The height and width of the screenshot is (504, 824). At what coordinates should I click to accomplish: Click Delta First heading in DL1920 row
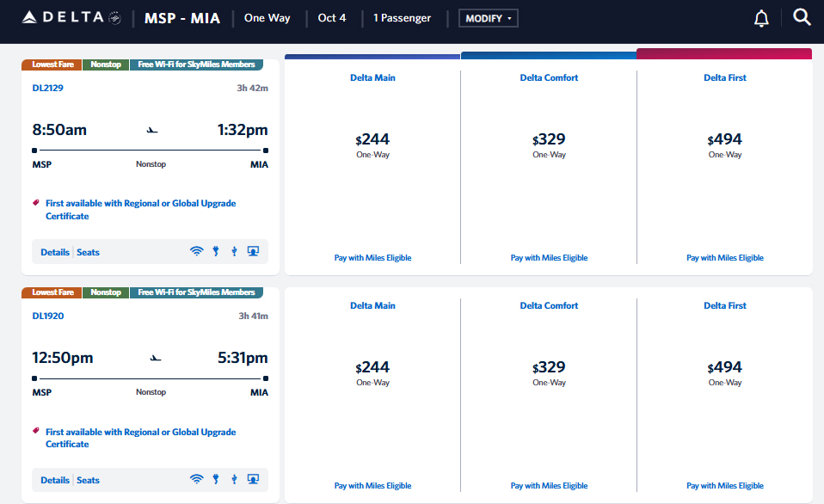point(725,306)
